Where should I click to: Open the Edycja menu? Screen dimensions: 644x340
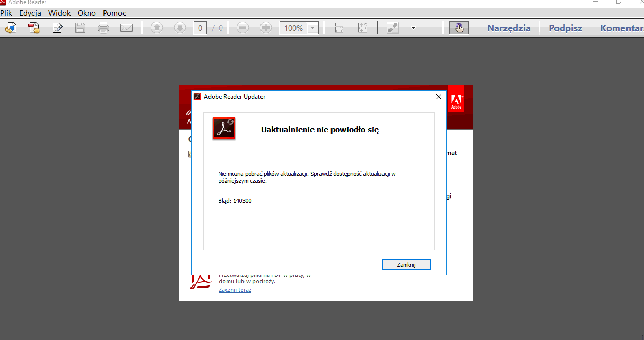click(30, 13)
